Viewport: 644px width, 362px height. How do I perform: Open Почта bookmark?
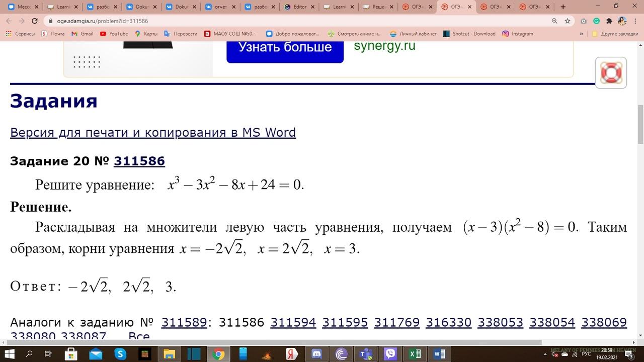point(53,34)
